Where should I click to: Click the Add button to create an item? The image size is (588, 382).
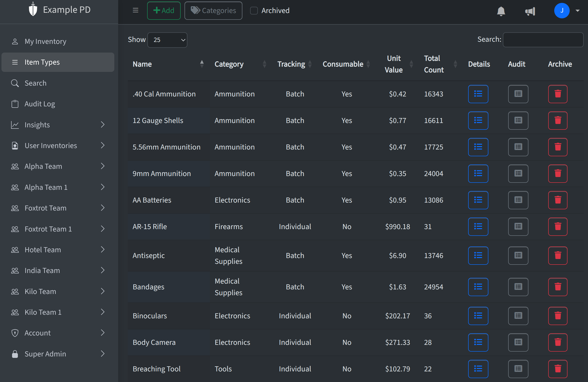click(164, 10)
